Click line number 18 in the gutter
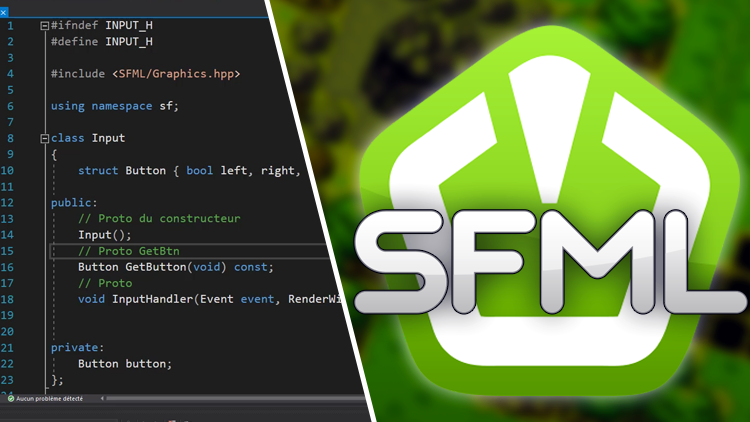Image resolution: width=750 pixels, height=422 pixels. tap(7, 300)
